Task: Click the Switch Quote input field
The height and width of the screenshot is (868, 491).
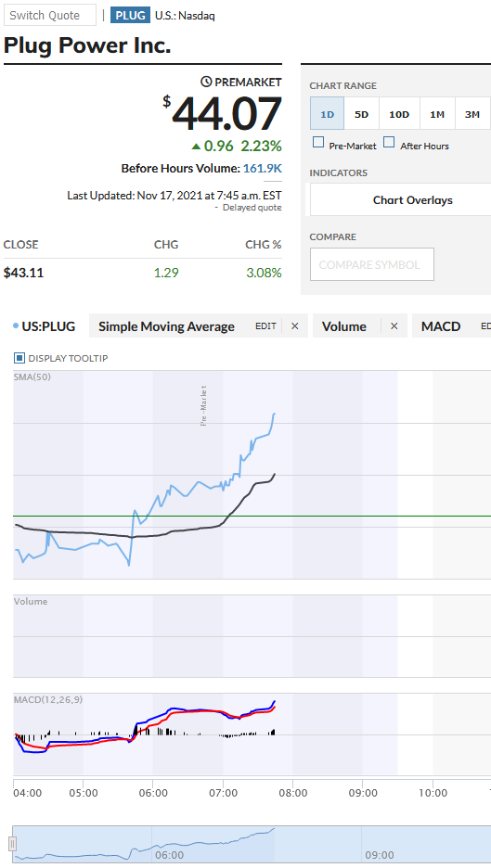Action: [50, 15]
